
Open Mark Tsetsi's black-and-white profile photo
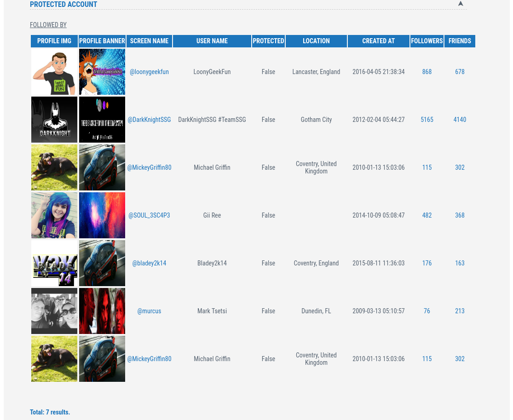tap(54, 311)
